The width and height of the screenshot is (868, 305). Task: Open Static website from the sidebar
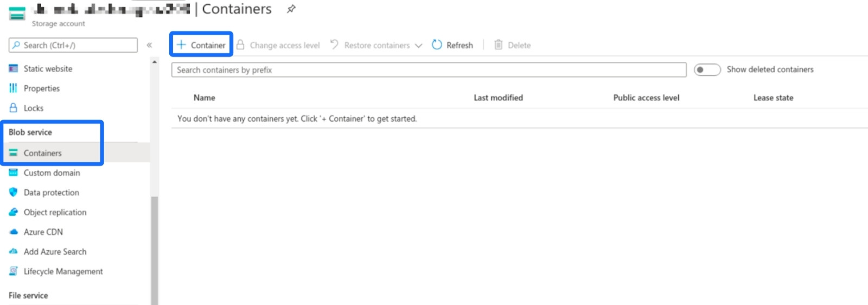(48, 69)
